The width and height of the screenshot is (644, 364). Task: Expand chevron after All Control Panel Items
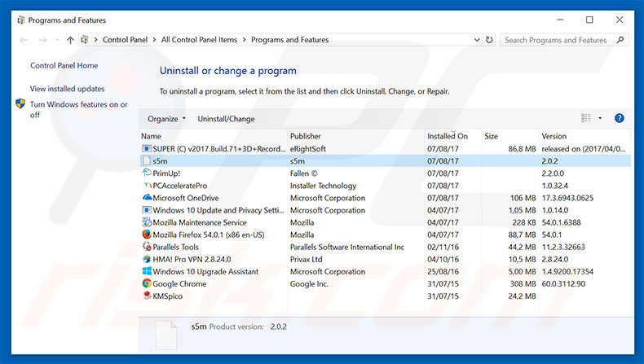pyautogui.click(x=244, y=40)
